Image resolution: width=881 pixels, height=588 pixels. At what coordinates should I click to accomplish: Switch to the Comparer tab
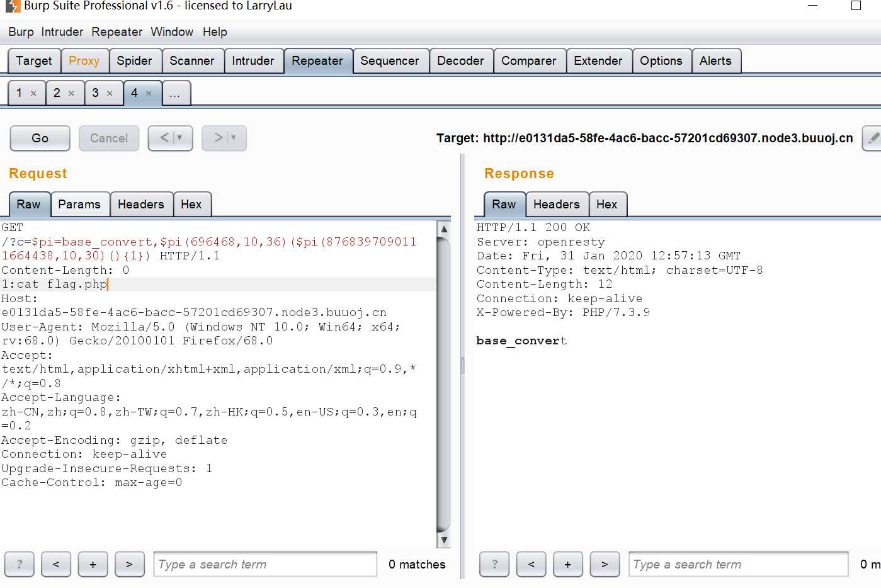tap(529, 61)
